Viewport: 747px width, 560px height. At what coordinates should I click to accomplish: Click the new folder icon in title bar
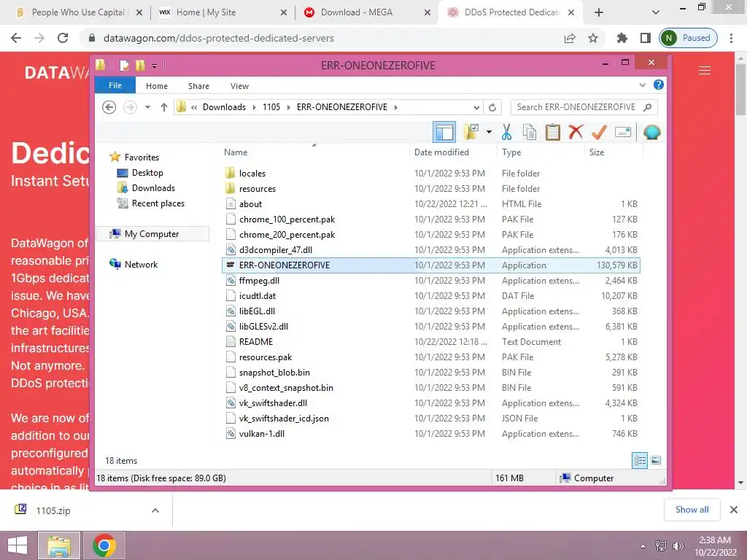[x=140, y=65]
